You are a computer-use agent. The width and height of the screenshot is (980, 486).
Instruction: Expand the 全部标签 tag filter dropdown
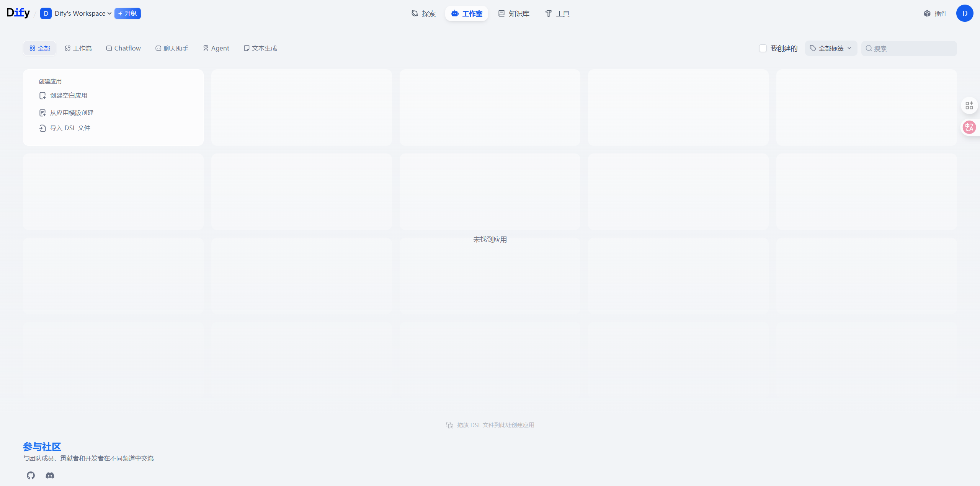tap(831, 48)
